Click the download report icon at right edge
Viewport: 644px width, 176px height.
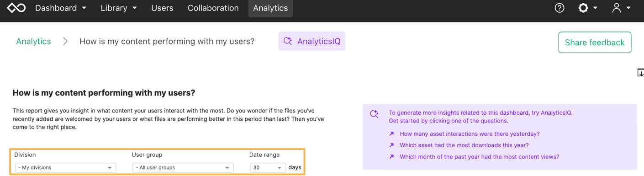click(640, 73)
